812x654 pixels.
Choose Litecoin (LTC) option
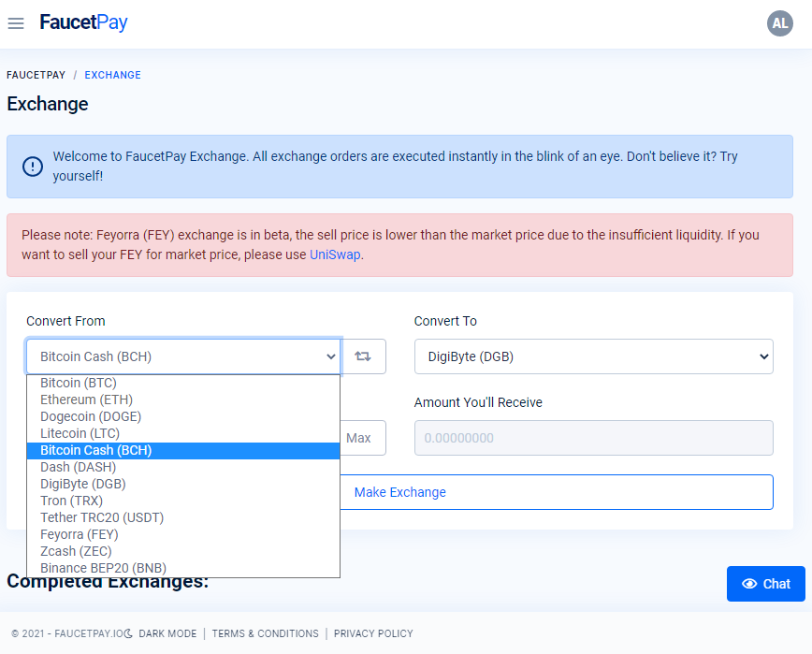coord(183,433)
